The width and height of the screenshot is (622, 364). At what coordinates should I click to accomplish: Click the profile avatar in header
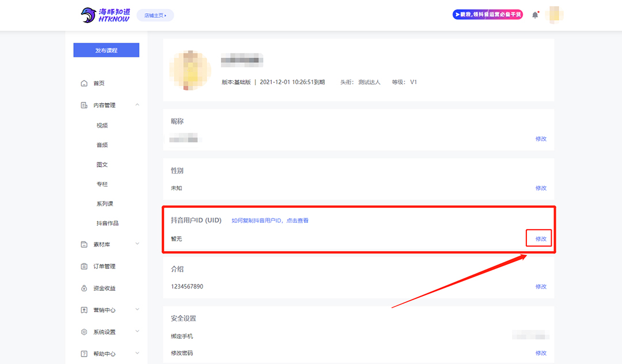[x=554, y=15]
